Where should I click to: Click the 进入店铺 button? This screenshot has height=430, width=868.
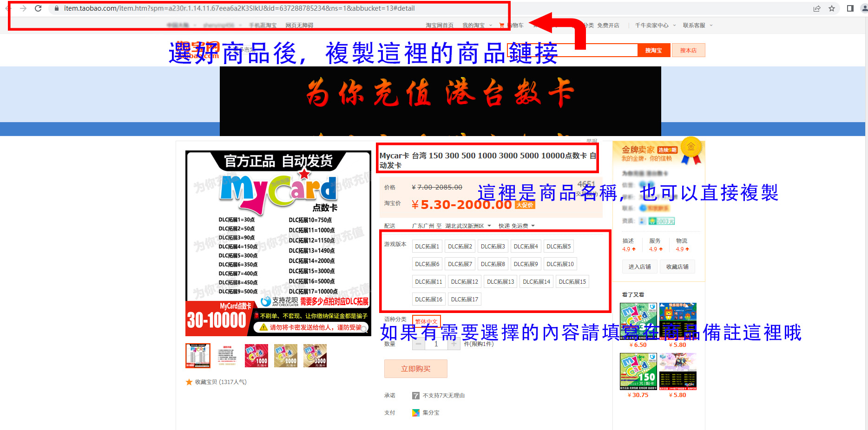(x=640, y=267)
